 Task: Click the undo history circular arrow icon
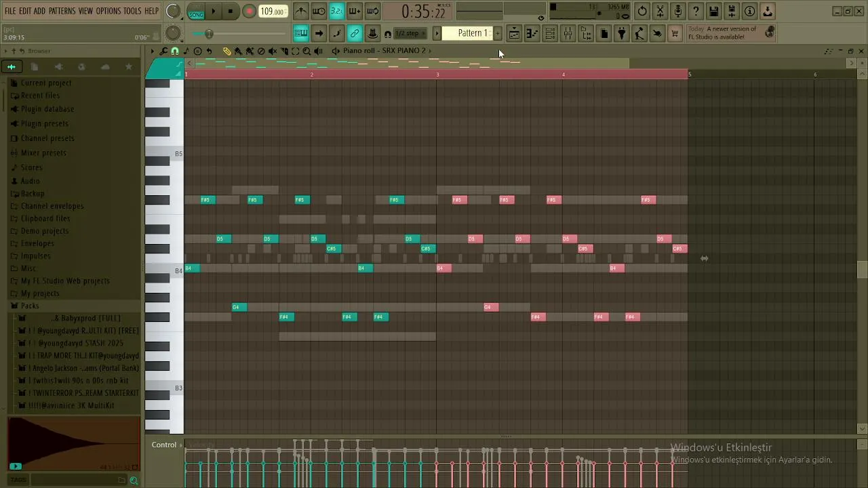coord(642,11)
